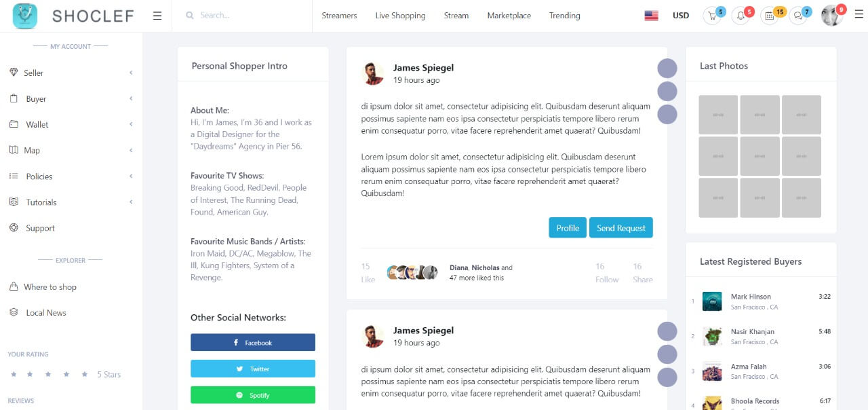Open the USD currency selector

tap(680, 16)
